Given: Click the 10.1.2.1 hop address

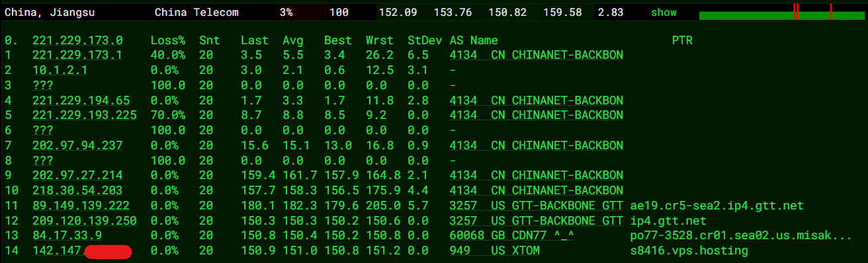Looking at the screenshot, I should [60, 70].
